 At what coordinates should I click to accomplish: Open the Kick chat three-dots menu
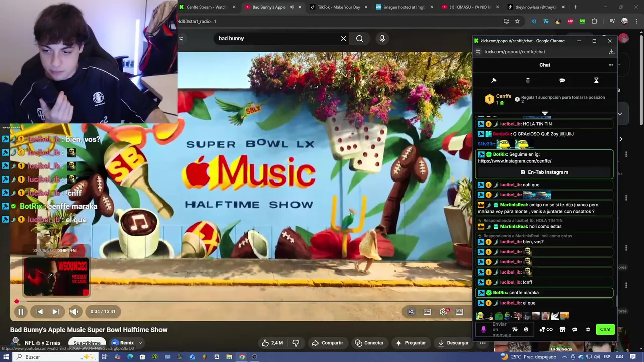coord(611,65)
